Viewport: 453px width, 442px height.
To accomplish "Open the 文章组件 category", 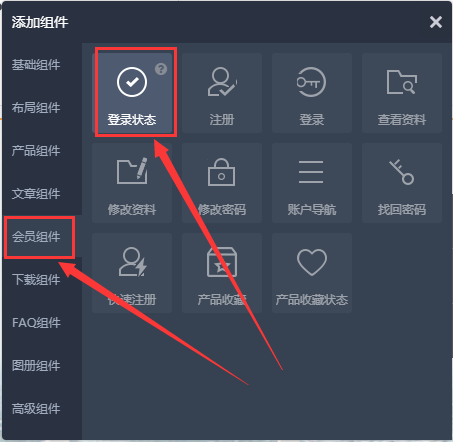I will click(36, 194).
